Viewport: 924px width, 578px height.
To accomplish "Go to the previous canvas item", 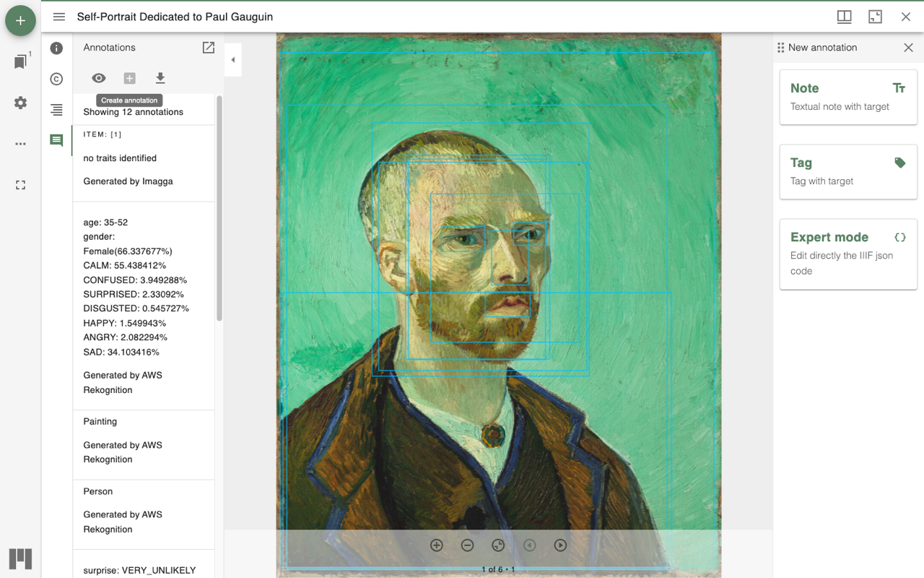I will [530, 545].
